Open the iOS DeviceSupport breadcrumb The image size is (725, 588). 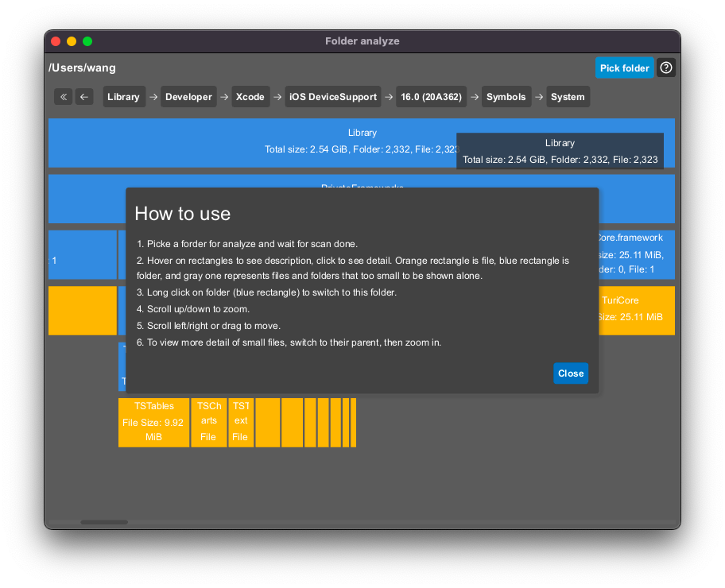point(332,97)
